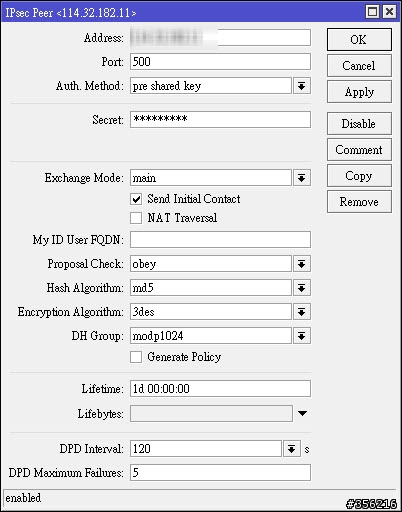
Task: Uncheck Send Initial Contact
Action: (x=136, y=199)
